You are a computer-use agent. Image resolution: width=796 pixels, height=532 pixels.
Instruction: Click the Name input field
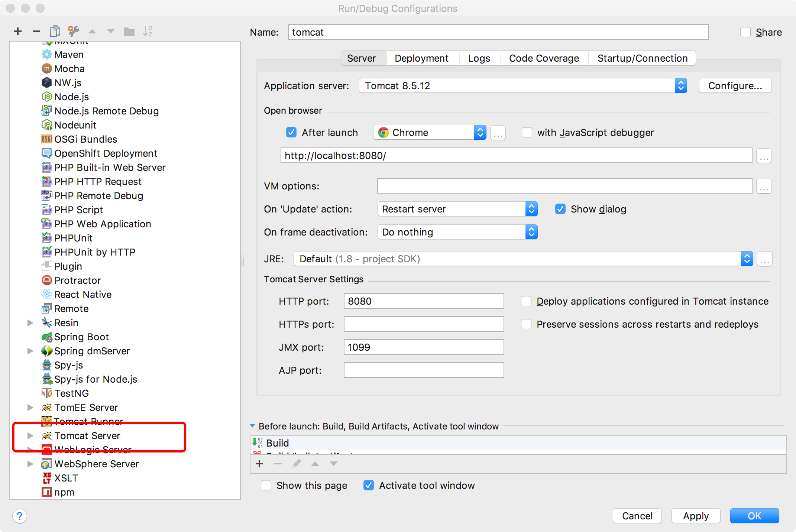pyautogui.click(x=498, y=32)
